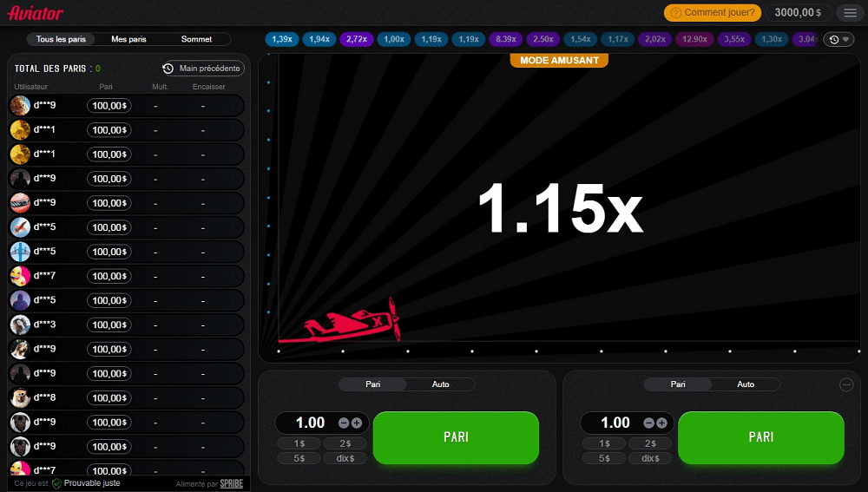Click the Provably fair shield icon

coord(56,483)
